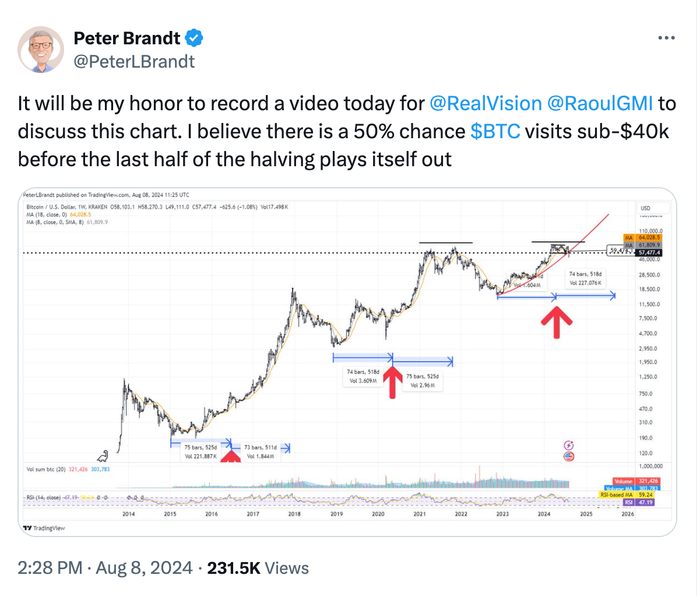Click the red arrow near 2024

(557, 322)
